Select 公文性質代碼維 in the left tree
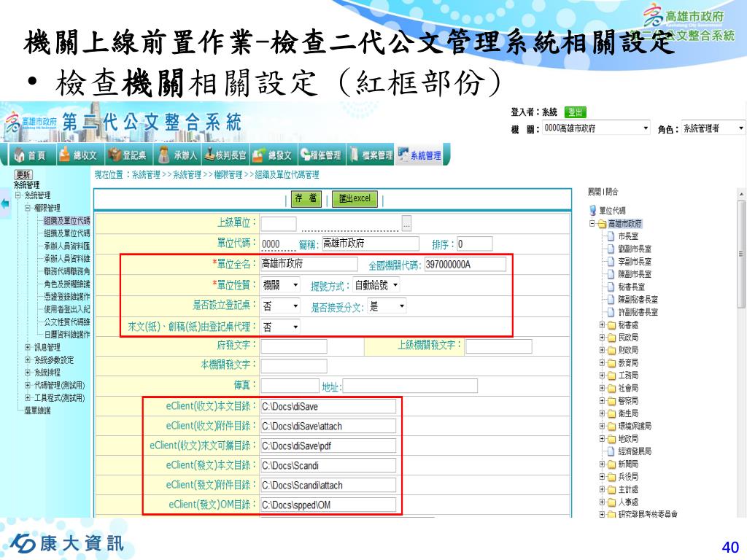This screenshot has width=747, height=560. point(66,322)
